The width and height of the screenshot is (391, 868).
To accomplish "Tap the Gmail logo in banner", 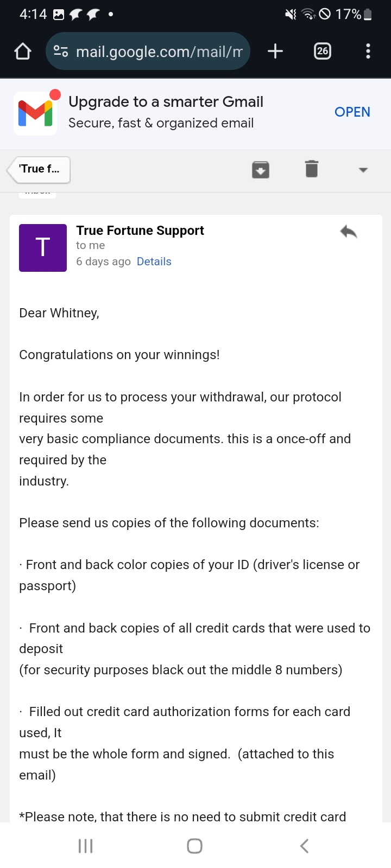I will coord(36,113).
